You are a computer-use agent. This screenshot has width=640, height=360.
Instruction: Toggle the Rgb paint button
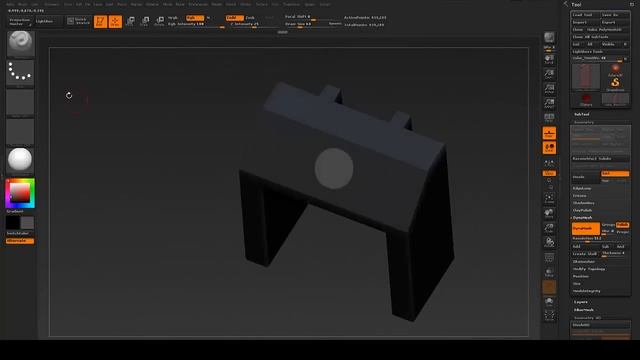195,18
